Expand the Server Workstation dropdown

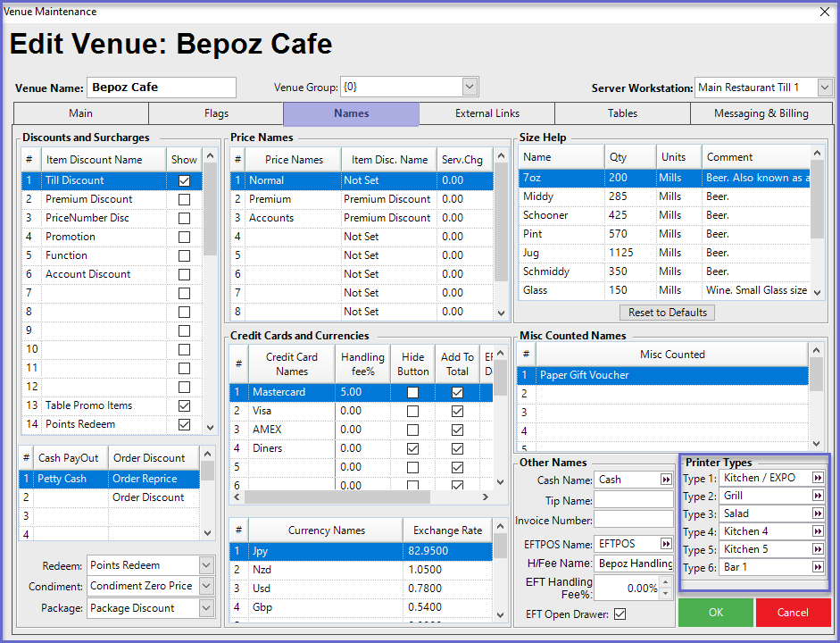point(825,88)
